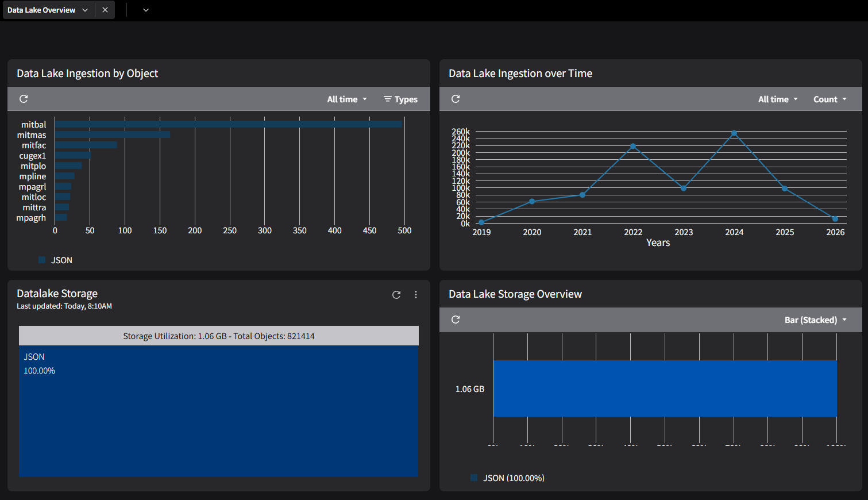Toggle JSON (100.00%) legend in Storage Overview
This screenshot has height=500, width=868.
(508, 478)
